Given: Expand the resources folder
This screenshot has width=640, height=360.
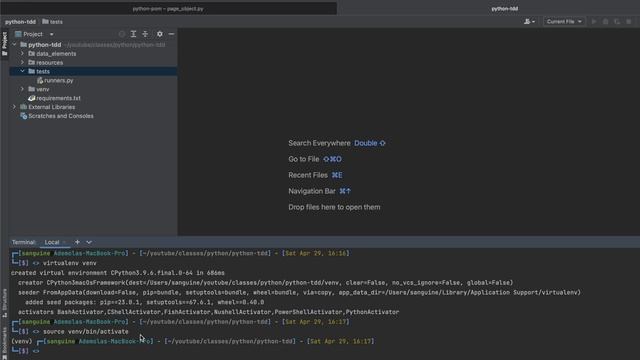Looking at the screenshot, I should pyautogui.click(x=22, y=62).
